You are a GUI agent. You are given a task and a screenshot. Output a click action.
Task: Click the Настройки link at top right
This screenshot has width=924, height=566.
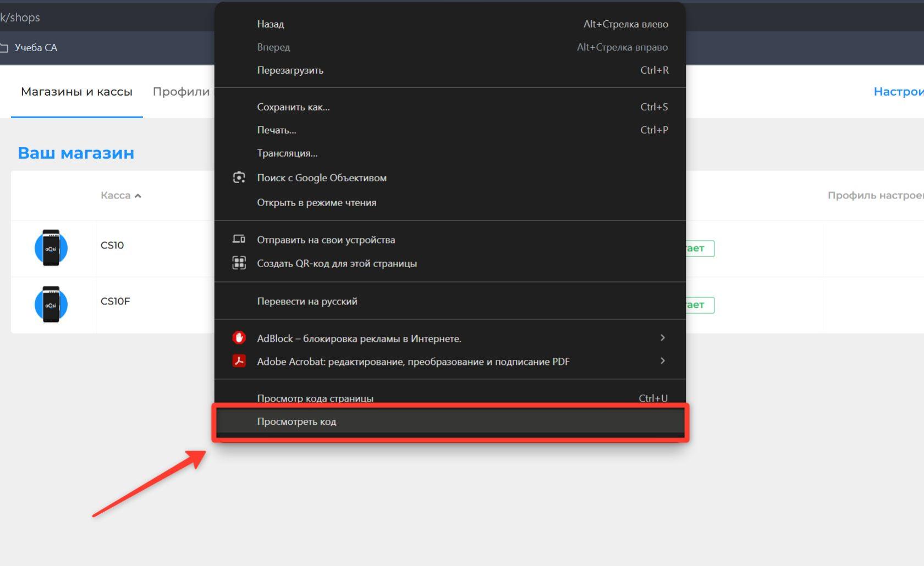898,92
